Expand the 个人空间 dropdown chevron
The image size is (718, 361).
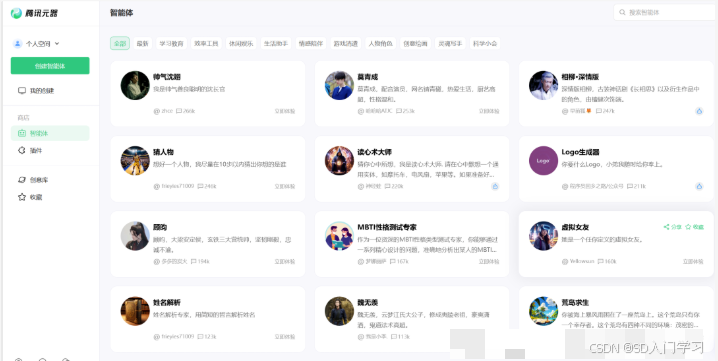tap(57, 44)
